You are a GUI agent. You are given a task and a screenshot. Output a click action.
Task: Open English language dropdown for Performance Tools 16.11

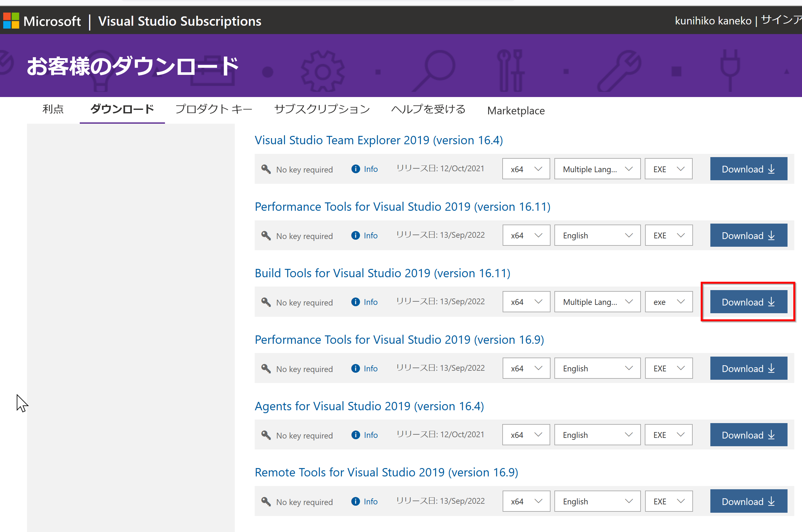597,235
